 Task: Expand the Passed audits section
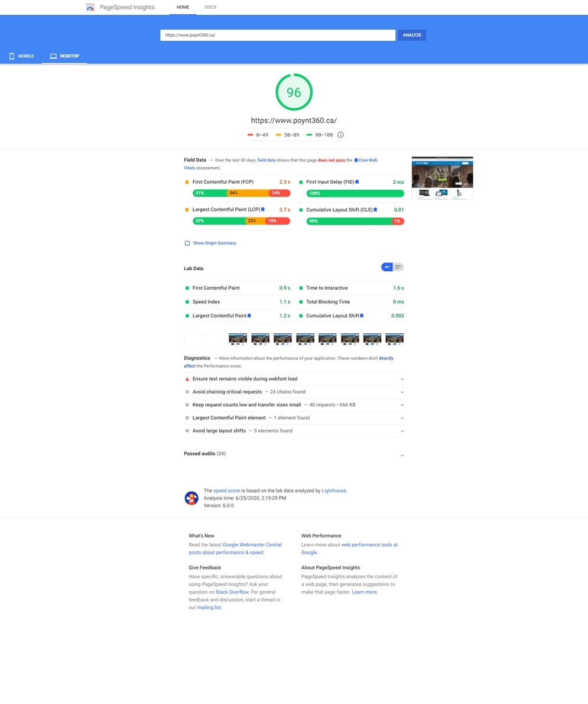[402, 455]
